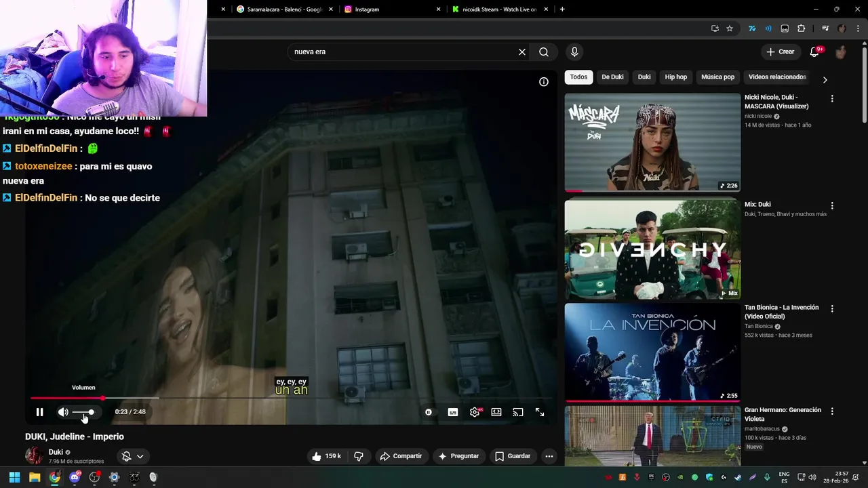Like the video with thumbs up

pos(327,456)
